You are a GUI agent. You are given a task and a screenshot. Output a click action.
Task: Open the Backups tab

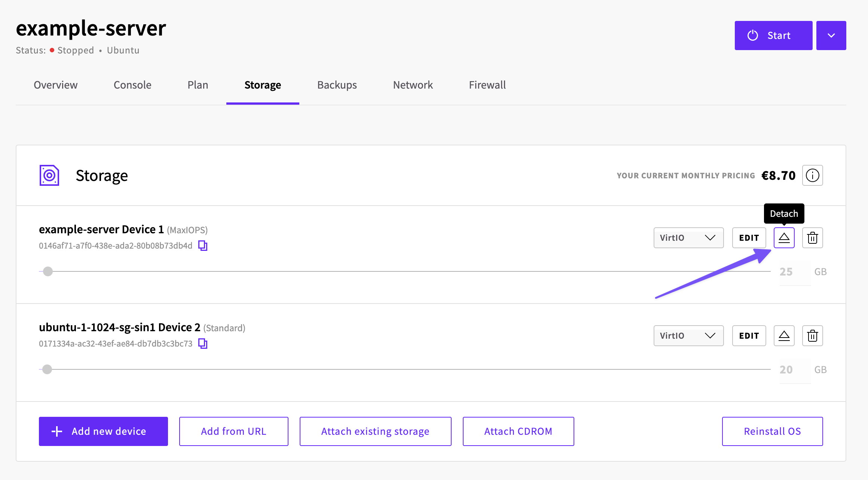tap(337, 85)
